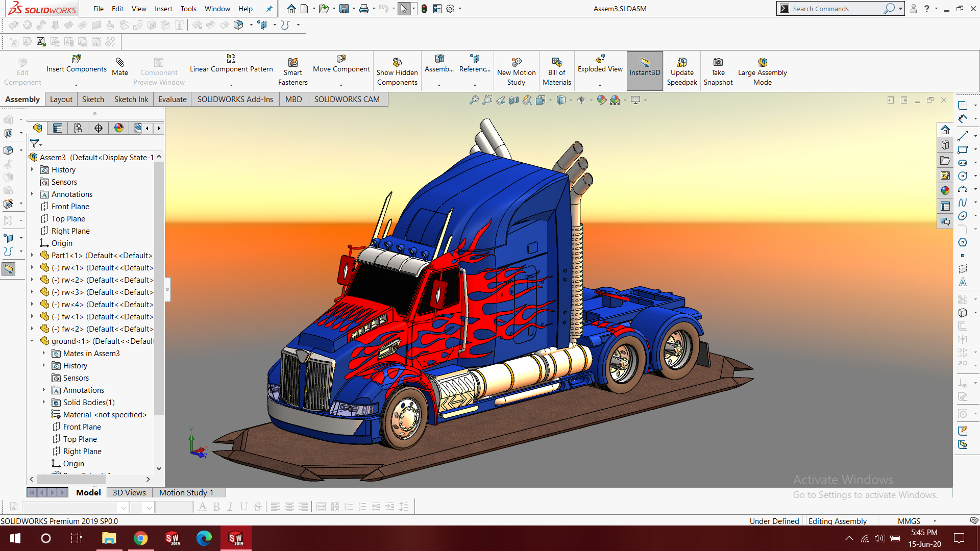The width and height of the screenshot is (980, 551).
Task: Open Appearances tab in task pane
Action: click(x=945, y=190)
